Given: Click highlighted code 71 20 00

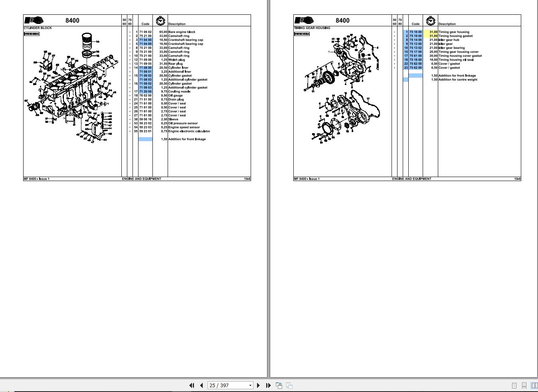Looking at the screenshot, I should coord(145,92).
